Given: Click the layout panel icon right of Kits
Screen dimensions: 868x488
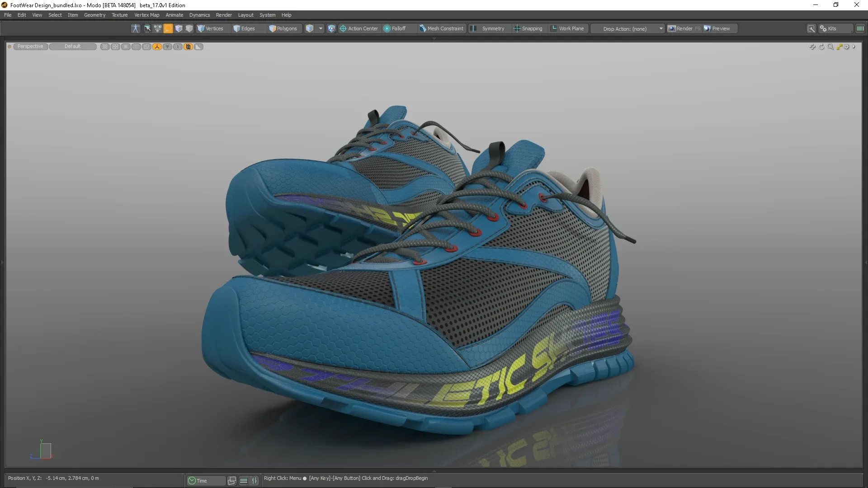Looking at the screenshot, I should (860, 28).
